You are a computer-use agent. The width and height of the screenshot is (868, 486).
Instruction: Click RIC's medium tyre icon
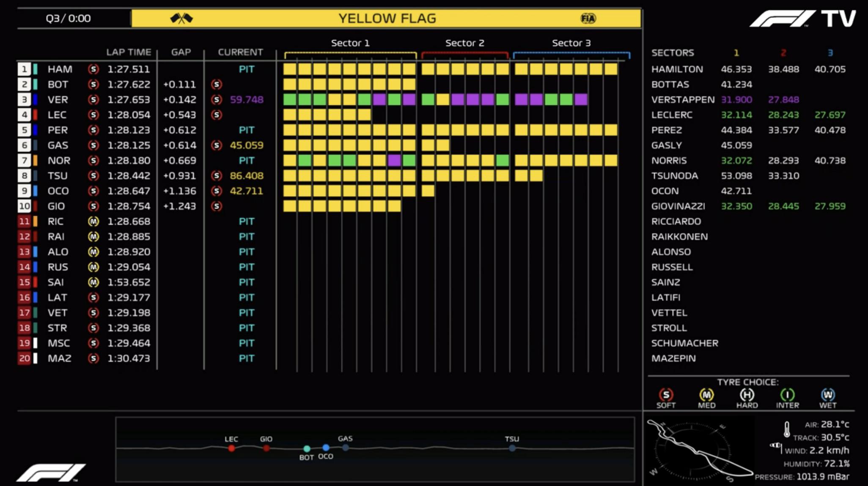[x=93, y=221]
